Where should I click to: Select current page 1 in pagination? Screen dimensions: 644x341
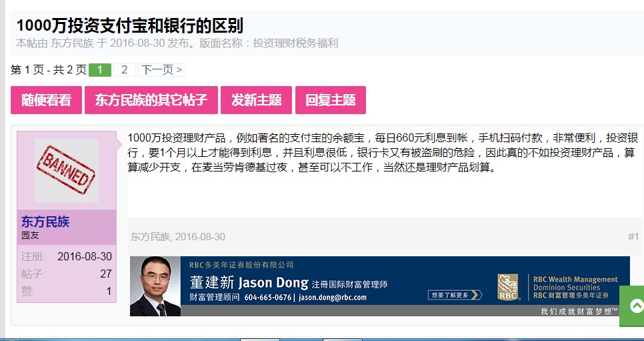point(100,70)
